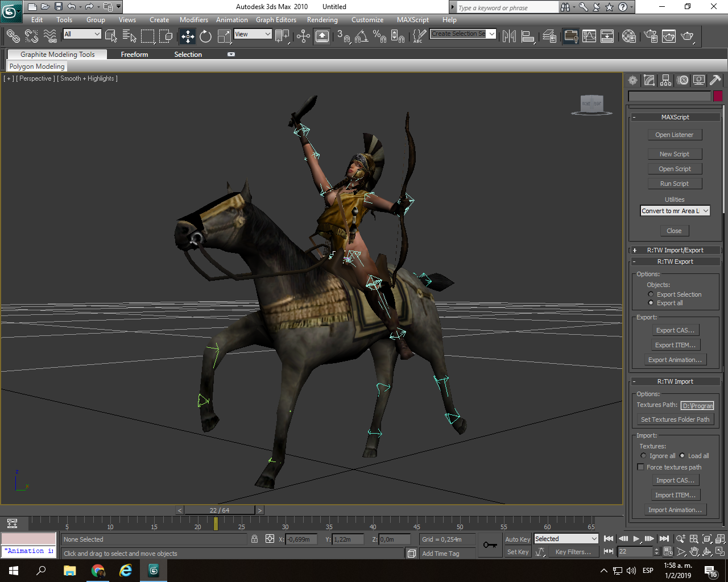
Task: Open the selection filter All dropdown
Action: (x=82, y=34)
